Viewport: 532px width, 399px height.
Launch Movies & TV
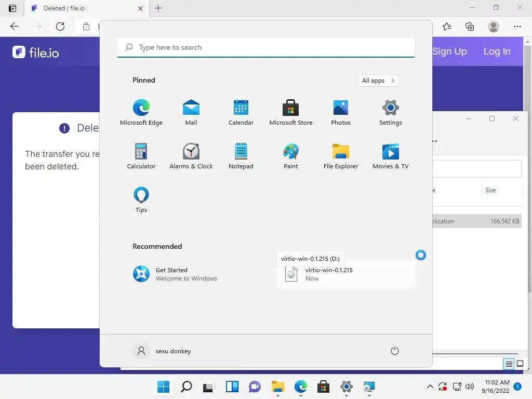pos(391,156)
